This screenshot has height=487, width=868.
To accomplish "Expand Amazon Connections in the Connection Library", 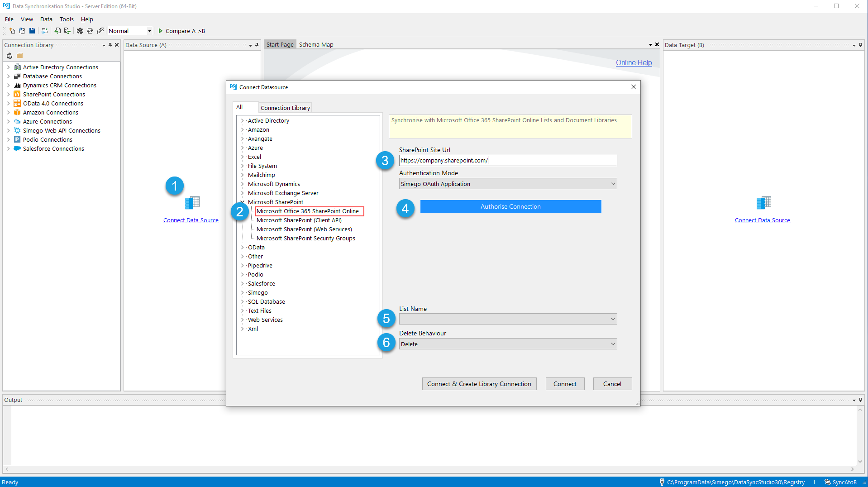I will [x=8, y=112].
